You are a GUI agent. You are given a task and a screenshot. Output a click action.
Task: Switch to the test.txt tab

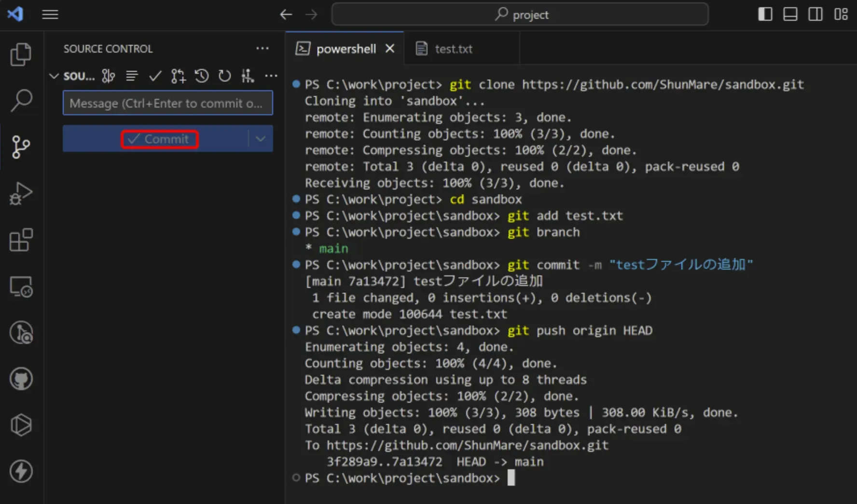(453, 49)
